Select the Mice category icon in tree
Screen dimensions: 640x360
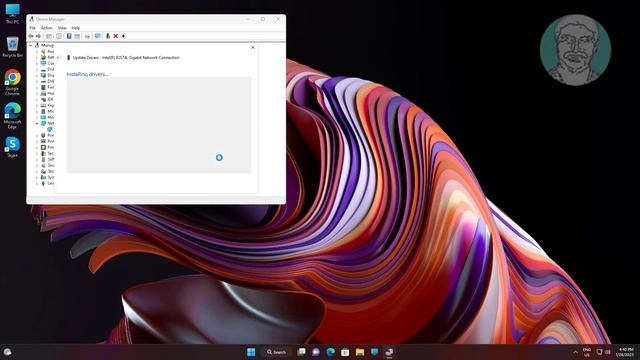(x=43, y=111)
